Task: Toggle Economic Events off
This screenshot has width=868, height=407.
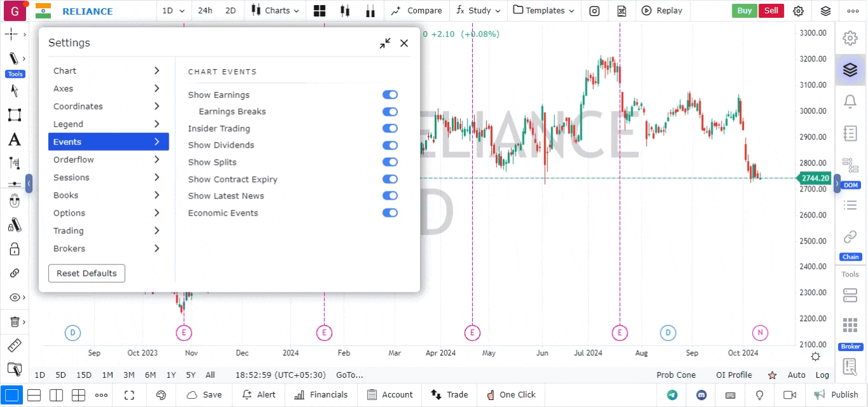Action: click(x=389, y=213)
